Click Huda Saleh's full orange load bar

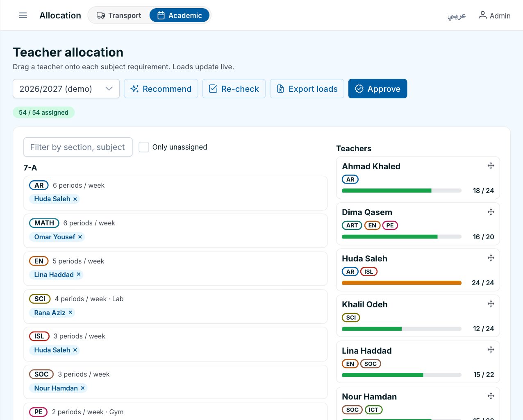[x=402, y=283]
